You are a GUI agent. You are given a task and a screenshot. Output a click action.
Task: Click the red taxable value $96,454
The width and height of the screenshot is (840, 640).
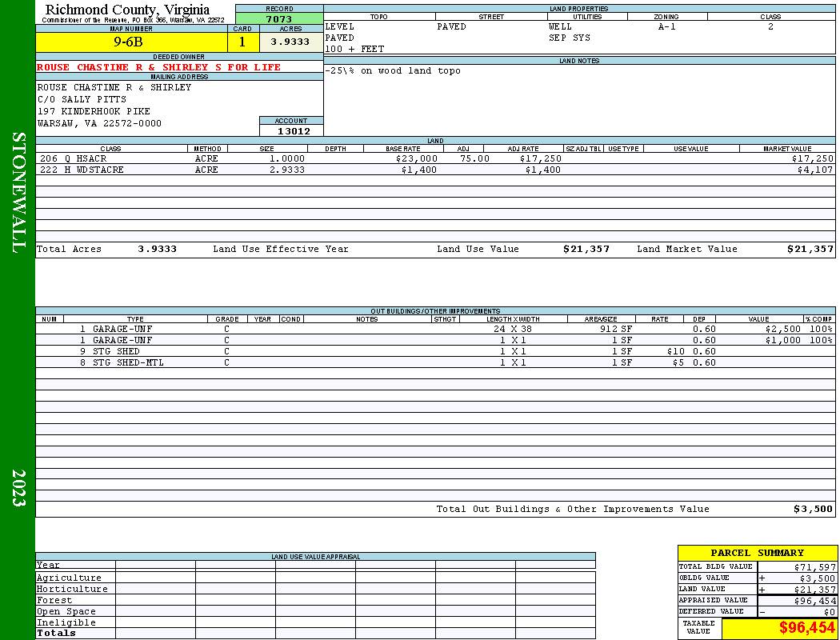[806, 628]
